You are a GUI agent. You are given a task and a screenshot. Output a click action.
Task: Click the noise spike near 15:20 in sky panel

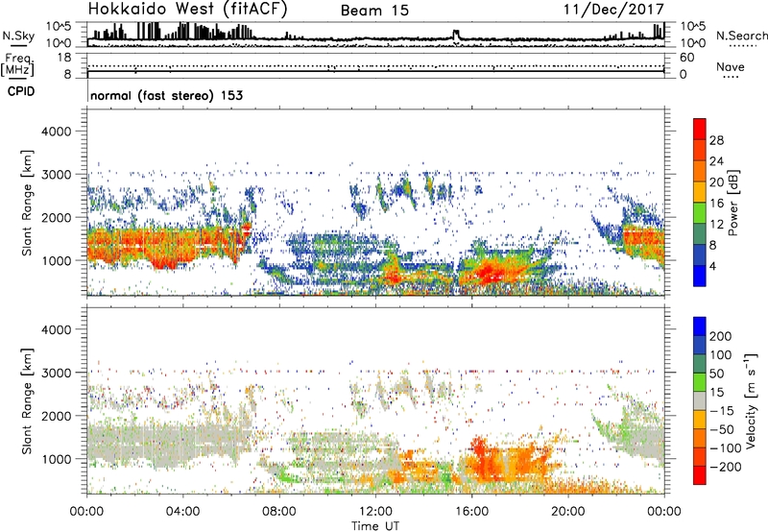[x=456, y=35]
